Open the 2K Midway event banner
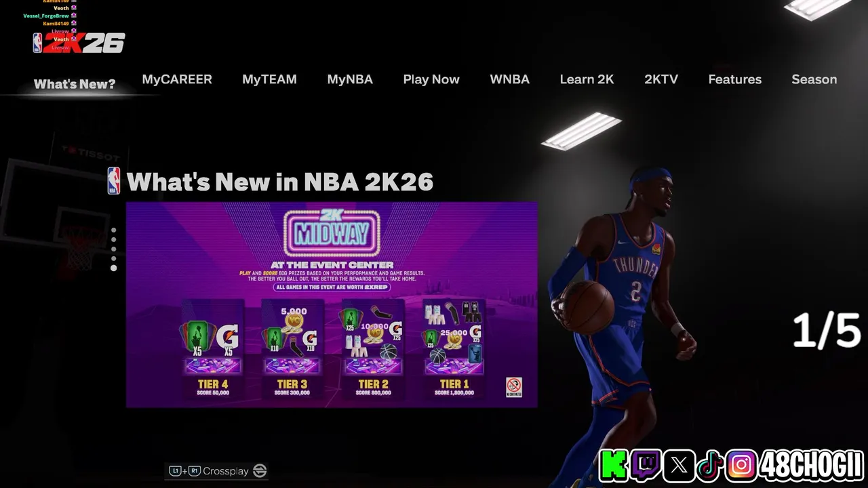868x488 pixels. [332, 305]
